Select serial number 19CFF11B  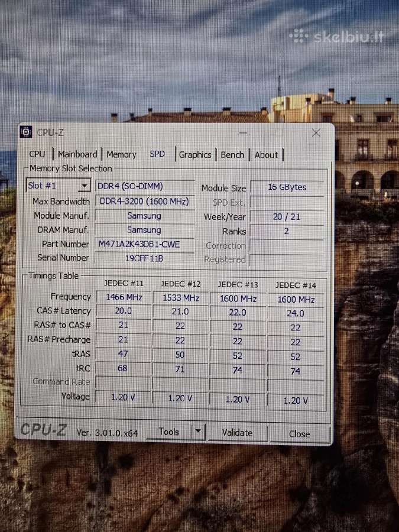145,258
